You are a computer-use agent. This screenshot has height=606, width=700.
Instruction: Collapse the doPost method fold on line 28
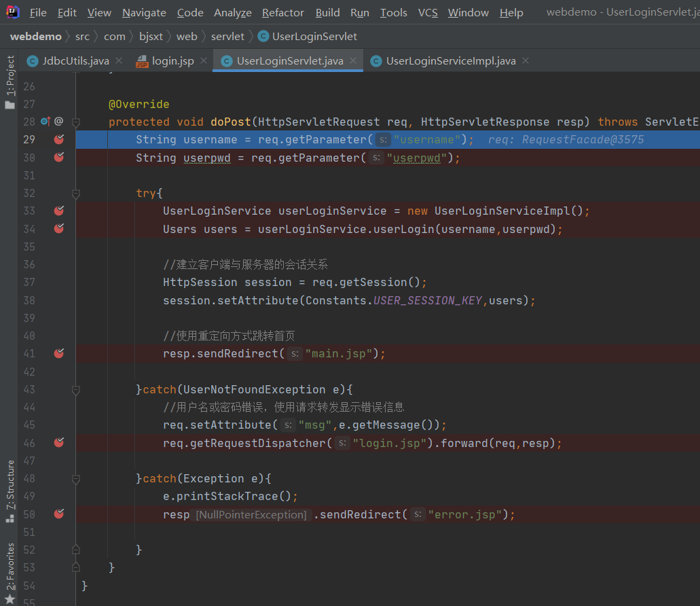point(76,122)
